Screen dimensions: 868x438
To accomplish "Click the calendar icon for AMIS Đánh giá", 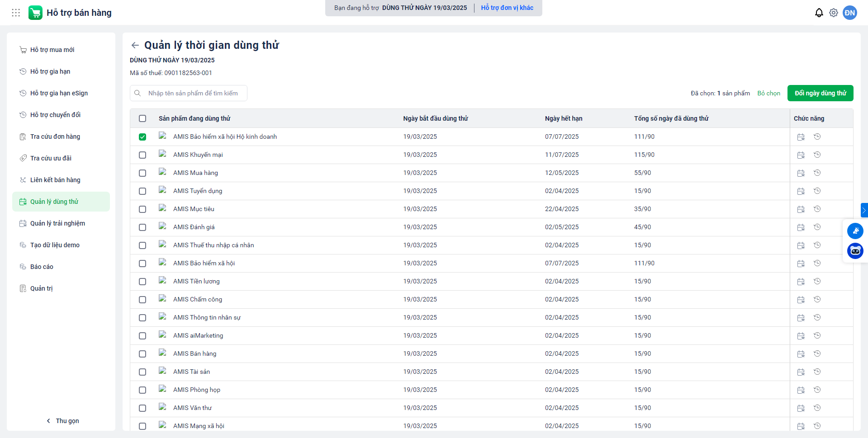I will [801, 227].
